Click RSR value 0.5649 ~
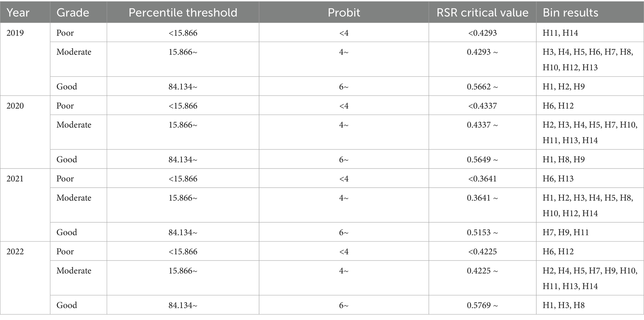The height and width of the screenshot is (320, 644). pos(482,159)
